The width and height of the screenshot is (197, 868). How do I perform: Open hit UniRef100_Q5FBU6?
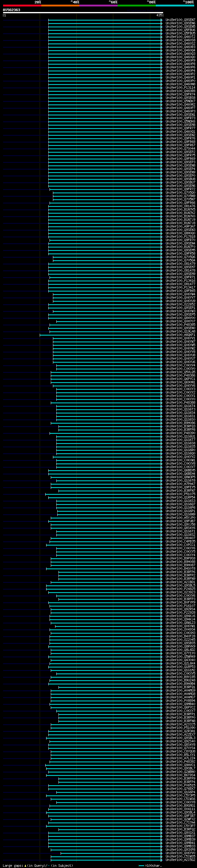coord(180,30)
